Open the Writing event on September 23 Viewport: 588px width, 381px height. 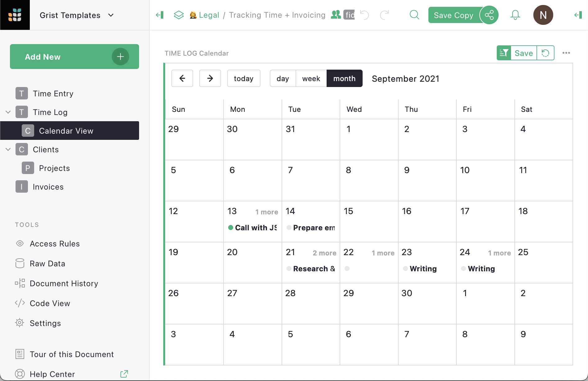click(423, 269)
